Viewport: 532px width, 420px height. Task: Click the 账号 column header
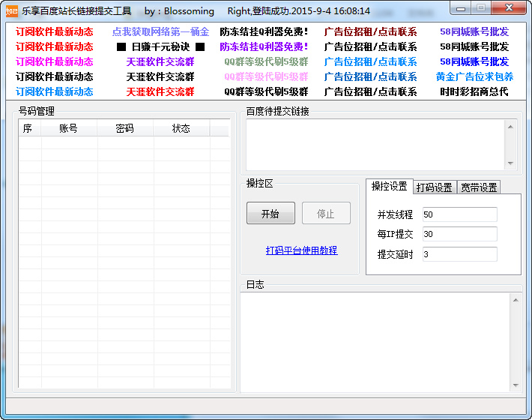click(x=69, y=128)
